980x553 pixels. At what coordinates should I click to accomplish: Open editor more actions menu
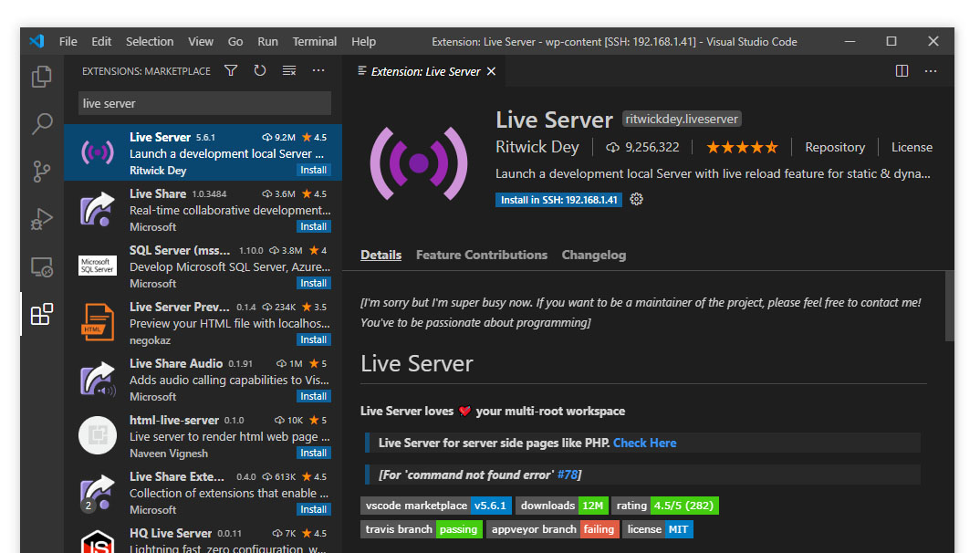tap(931, 71)
